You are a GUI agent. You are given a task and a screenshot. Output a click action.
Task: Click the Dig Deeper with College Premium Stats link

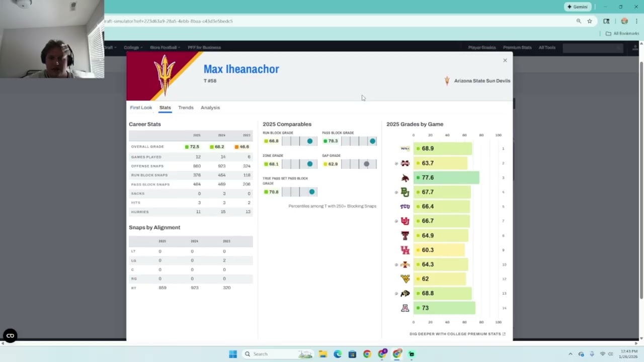tap(457, 334)
